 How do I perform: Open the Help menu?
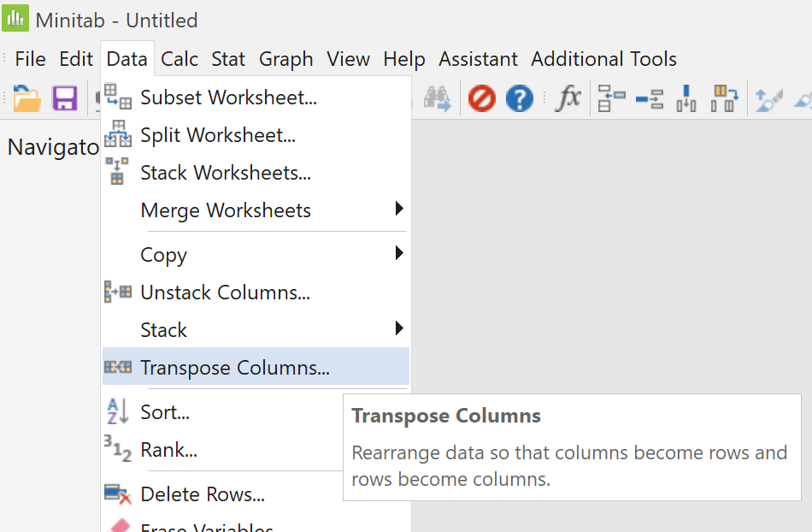pyautogui.click(x=404, y=59)
